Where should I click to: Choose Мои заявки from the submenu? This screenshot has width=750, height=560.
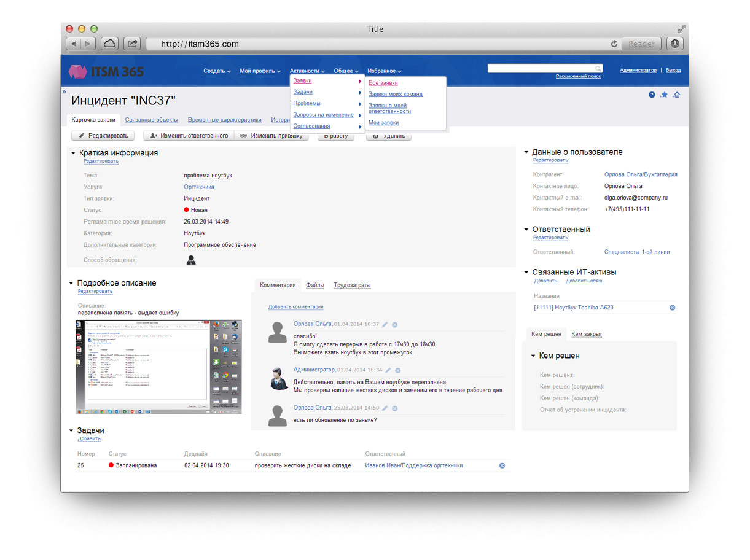pos(384,123)
